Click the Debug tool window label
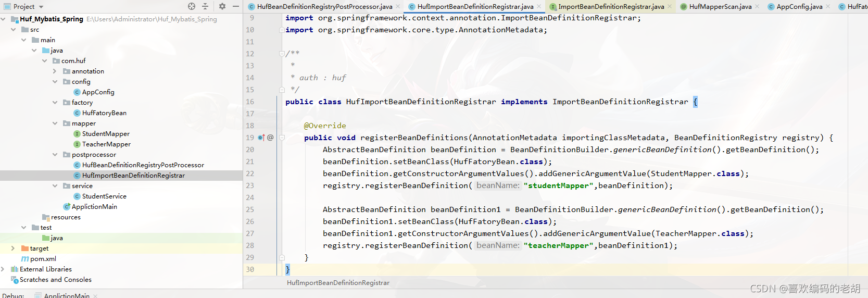 pyautogui.click(x=13, y=295)
